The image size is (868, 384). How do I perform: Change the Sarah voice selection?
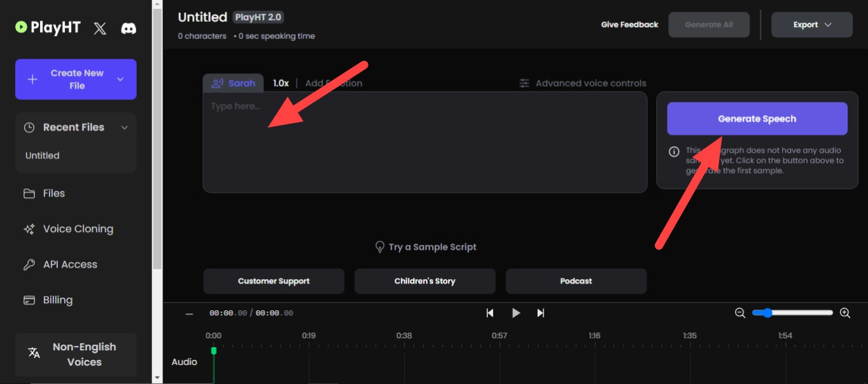click(x=234, y=83)
